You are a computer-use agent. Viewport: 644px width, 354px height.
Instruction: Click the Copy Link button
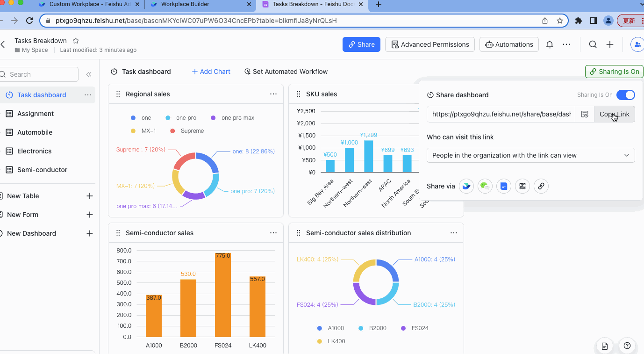coord(614,114)
